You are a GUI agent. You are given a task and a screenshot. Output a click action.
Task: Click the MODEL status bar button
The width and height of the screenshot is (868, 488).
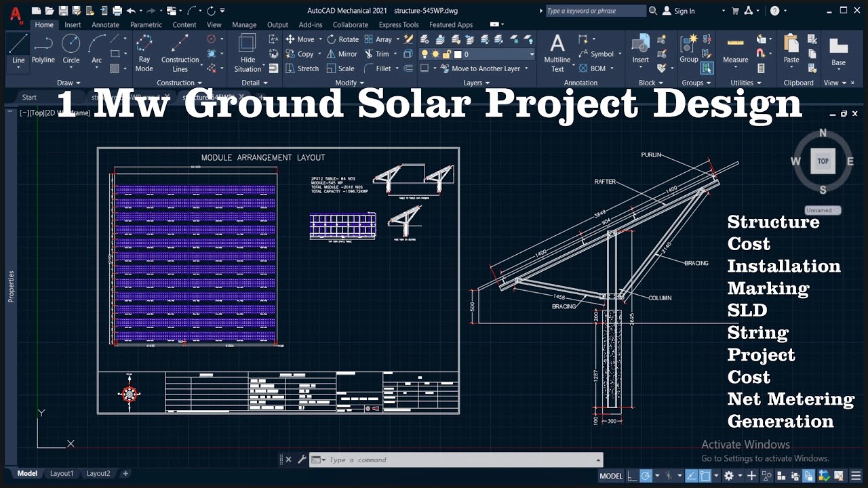tap(611, 476)
